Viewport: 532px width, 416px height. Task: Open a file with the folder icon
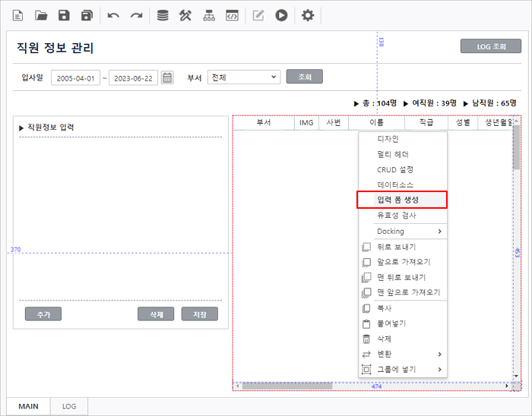pos(41,15)
